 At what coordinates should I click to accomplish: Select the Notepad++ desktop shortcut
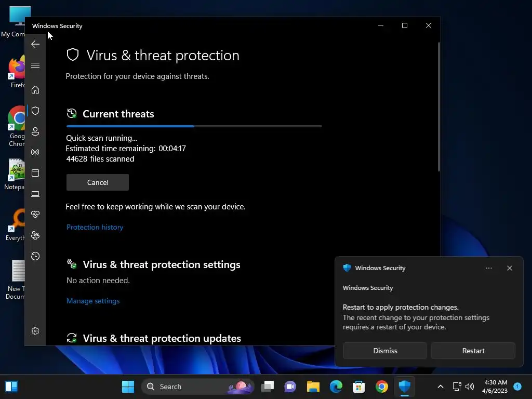click(x=14, y=174)
